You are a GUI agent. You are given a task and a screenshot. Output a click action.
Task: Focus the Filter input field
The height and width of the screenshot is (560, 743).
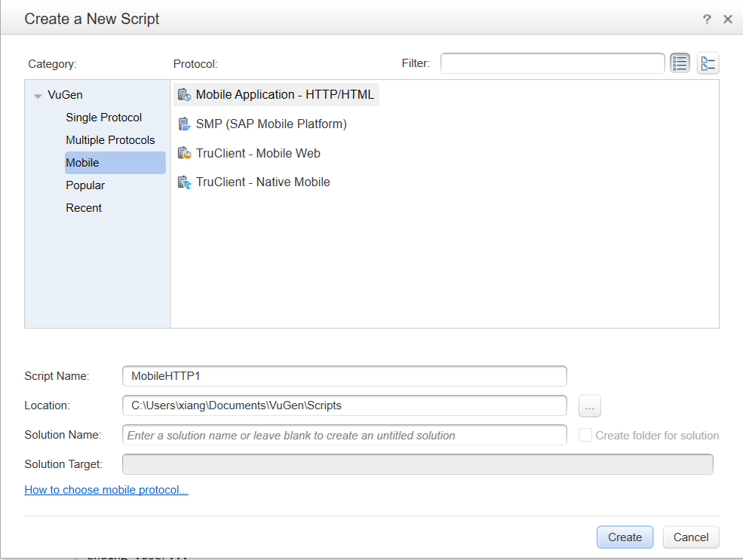tap(552, 63)
